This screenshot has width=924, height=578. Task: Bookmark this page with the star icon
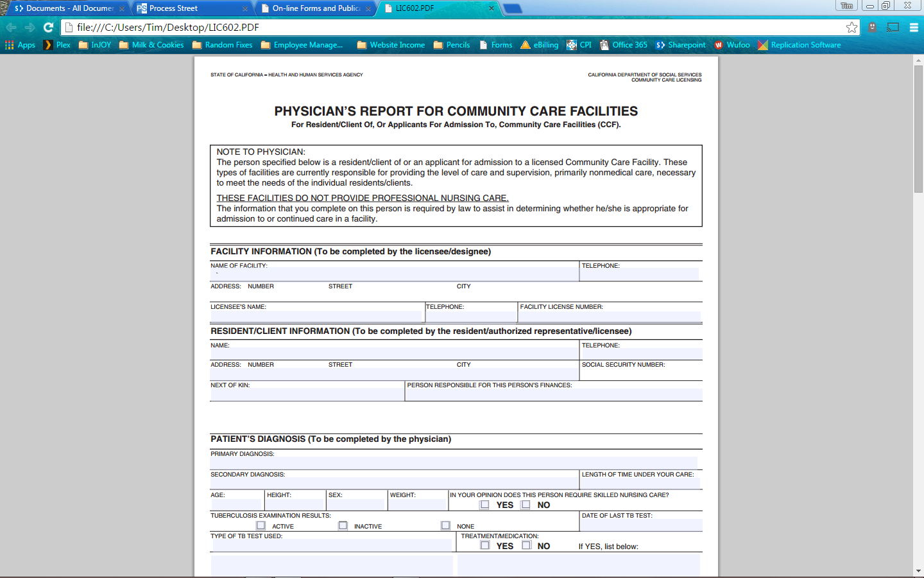click(x=851, y=27)
